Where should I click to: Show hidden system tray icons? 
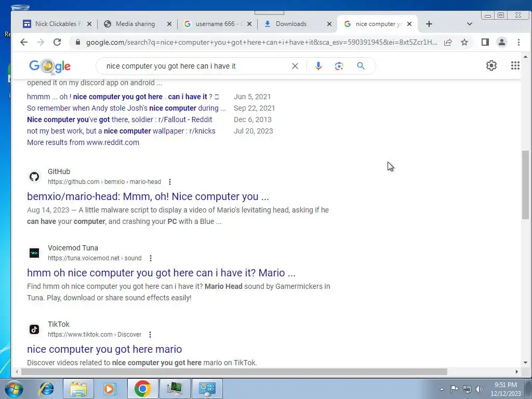pos(442,389)
